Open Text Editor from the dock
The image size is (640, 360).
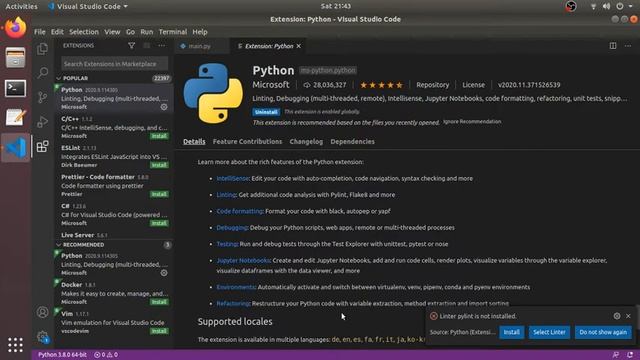click(x=16, y=118)
